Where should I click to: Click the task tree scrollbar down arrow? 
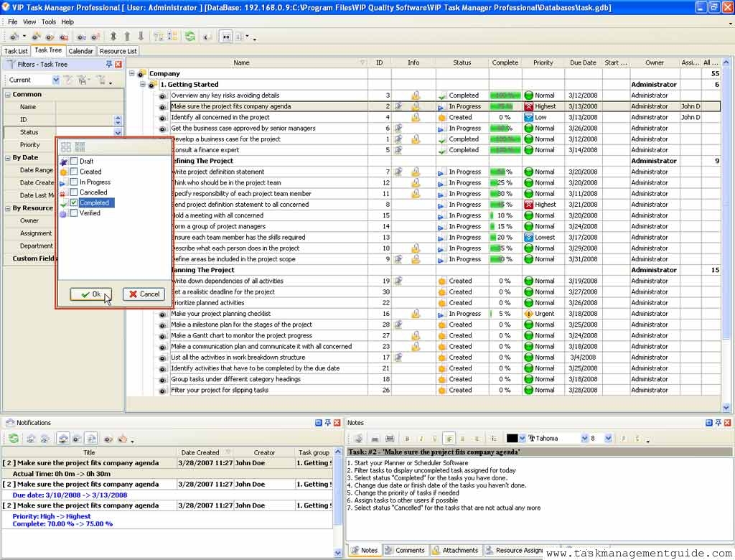tap(726, 408)
